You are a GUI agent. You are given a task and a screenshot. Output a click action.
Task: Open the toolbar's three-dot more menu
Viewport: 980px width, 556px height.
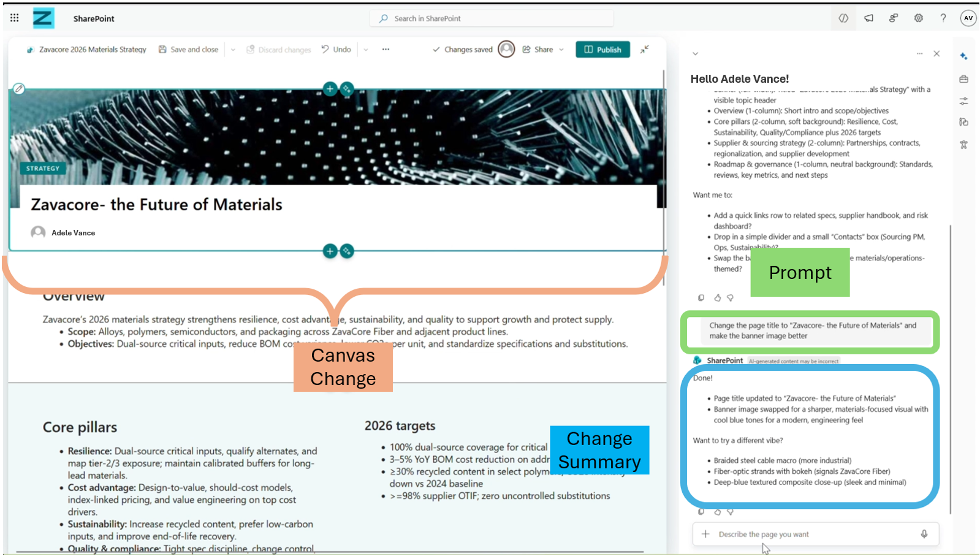386,50
